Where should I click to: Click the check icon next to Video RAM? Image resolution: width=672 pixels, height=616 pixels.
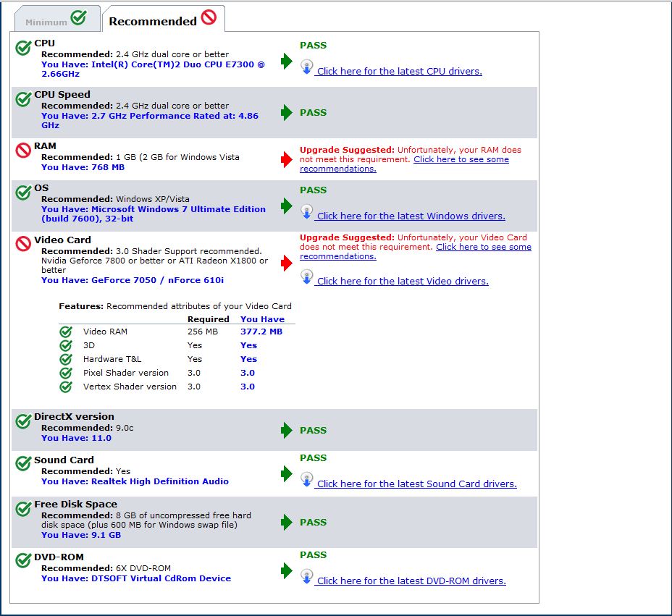[x=66, y=332]
